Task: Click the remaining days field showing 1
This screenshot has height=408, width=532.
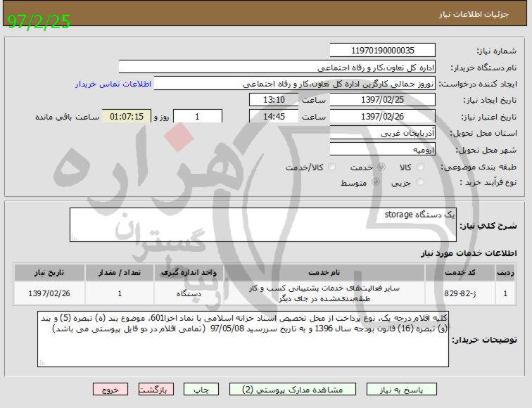Action: pos(198,116)
